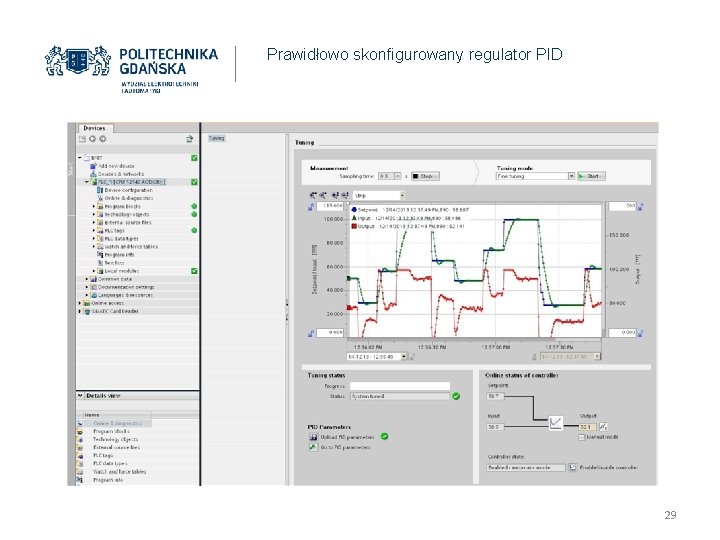Click the blue Setpoint legend marker

(354, 209)
